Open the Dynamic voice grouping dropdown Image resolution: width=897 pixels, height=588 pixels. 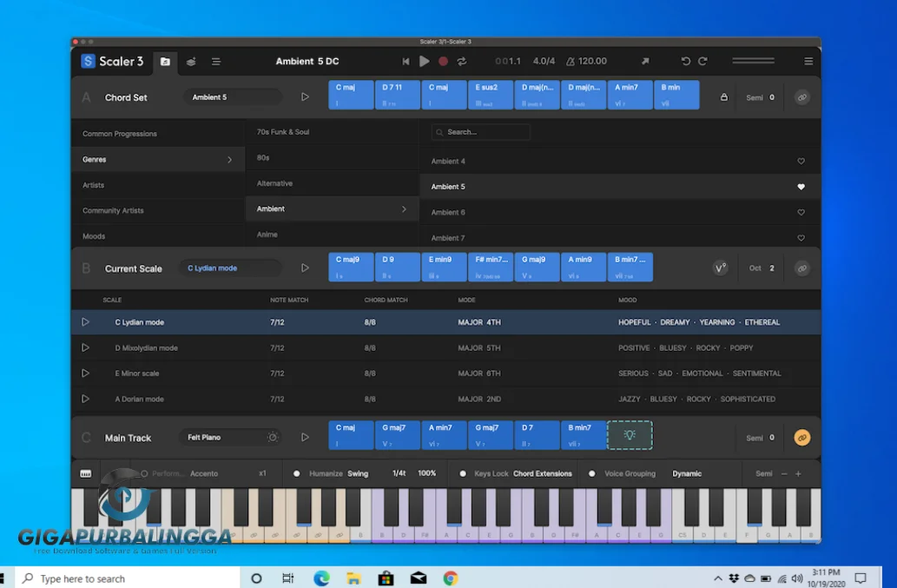pos(687,473)
